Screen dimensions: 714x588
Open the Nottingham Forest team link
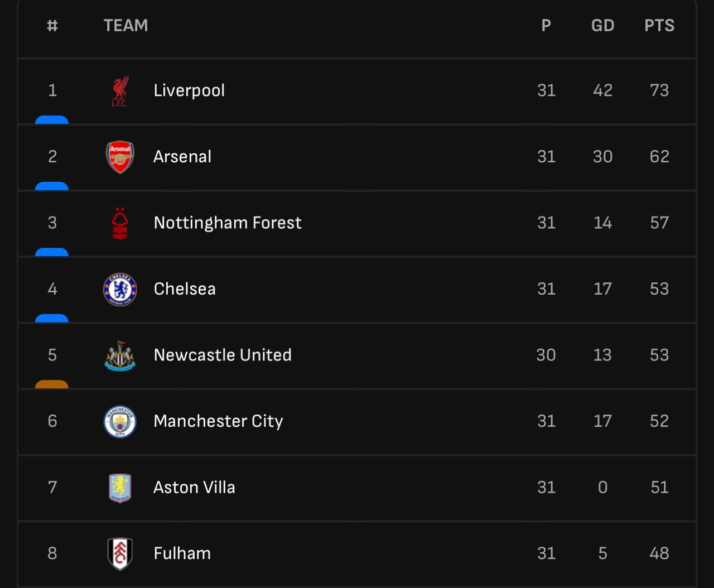[228, 223]
